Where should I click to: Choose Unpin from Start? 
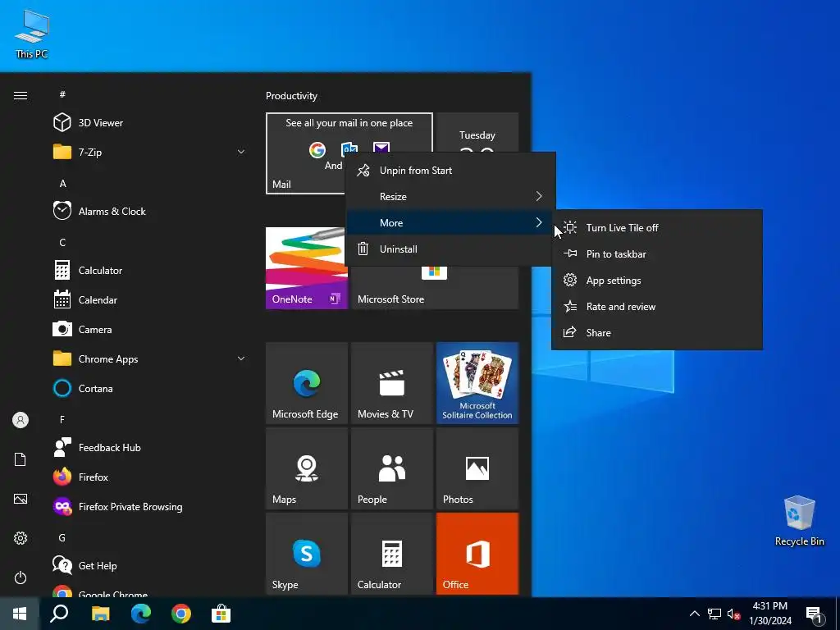[450, 171]
